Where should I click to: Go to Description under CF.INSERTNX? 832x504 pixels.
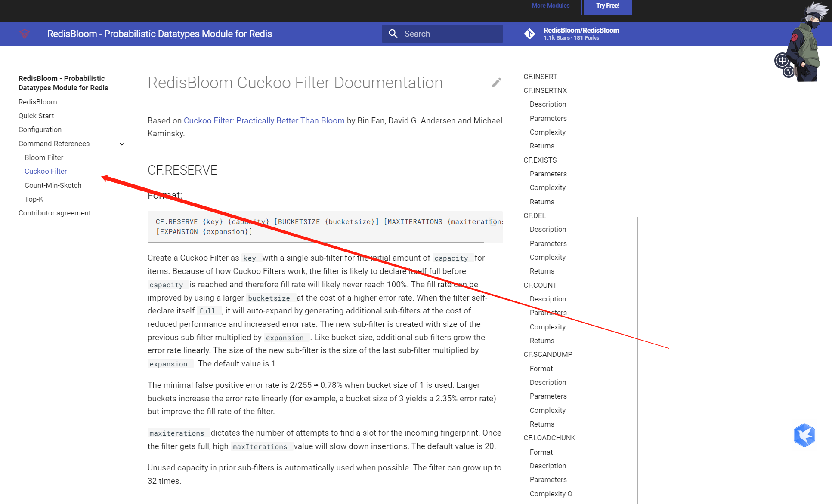coord(548,104)
